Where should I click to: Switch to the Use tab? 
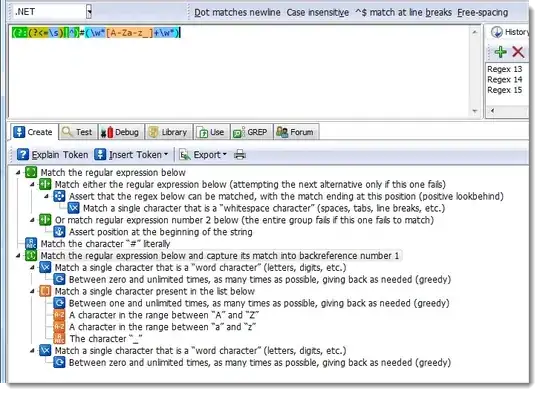(211, 132)
